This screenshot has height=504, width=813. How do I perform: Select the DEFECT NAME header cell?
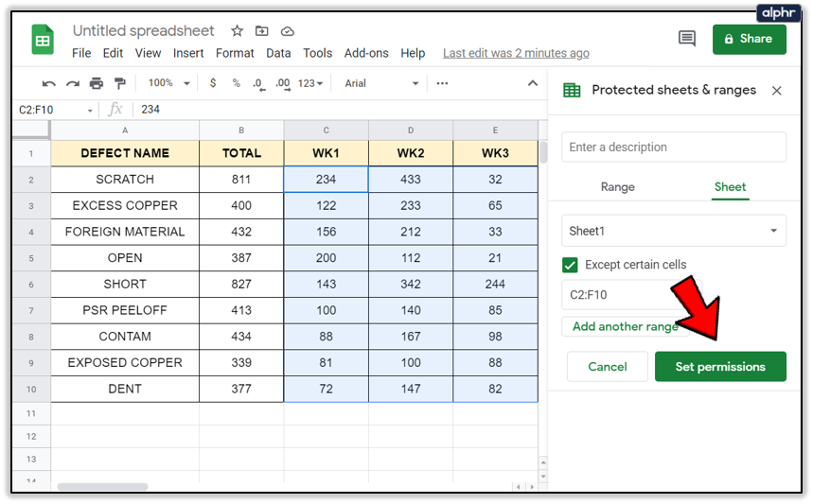125,153
